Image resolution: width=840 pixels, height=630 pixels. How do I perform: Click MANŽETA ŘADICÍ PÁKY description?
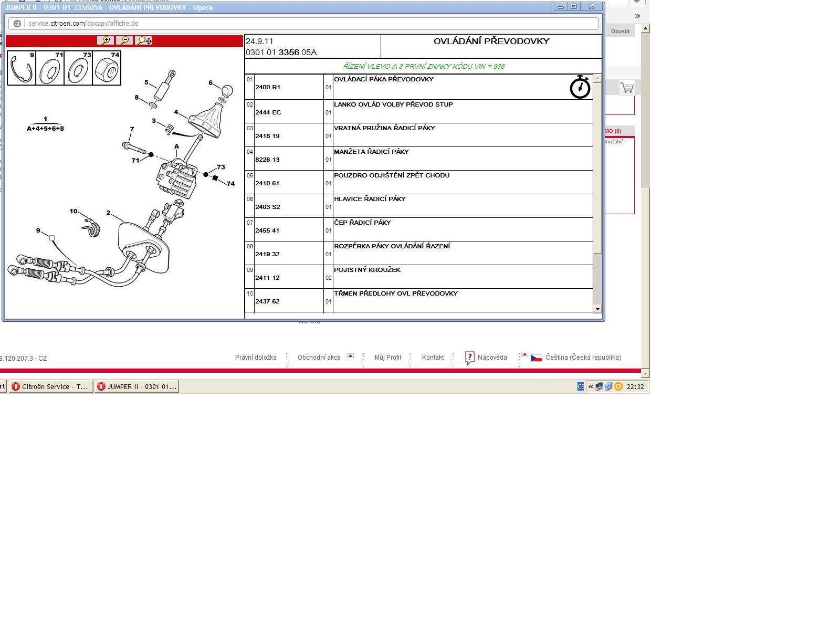click(x=371, y=152)
